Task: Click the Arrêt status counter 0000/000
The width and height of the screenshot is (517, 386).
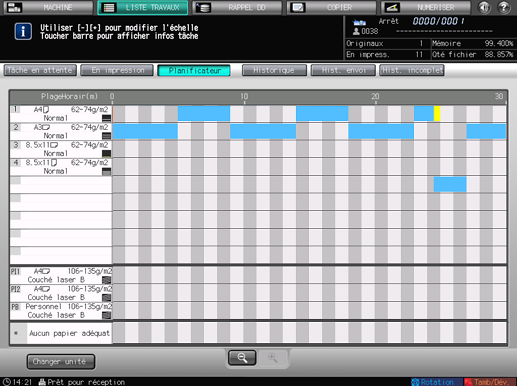Action: [438, 21]
